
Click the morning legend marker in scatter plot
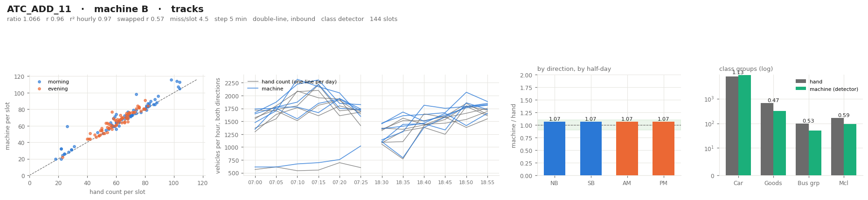point(39,82)
